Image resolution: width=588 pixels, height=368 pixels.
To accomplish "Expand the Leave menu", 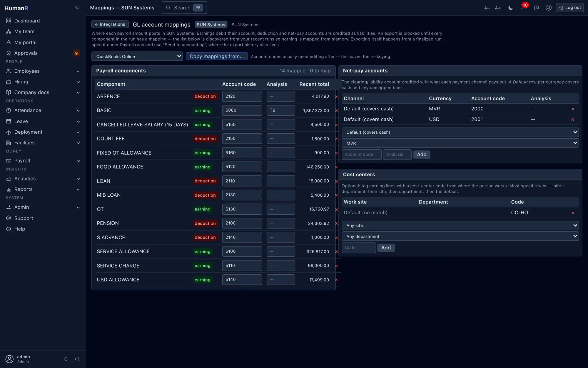I will (x=43, y=121).
